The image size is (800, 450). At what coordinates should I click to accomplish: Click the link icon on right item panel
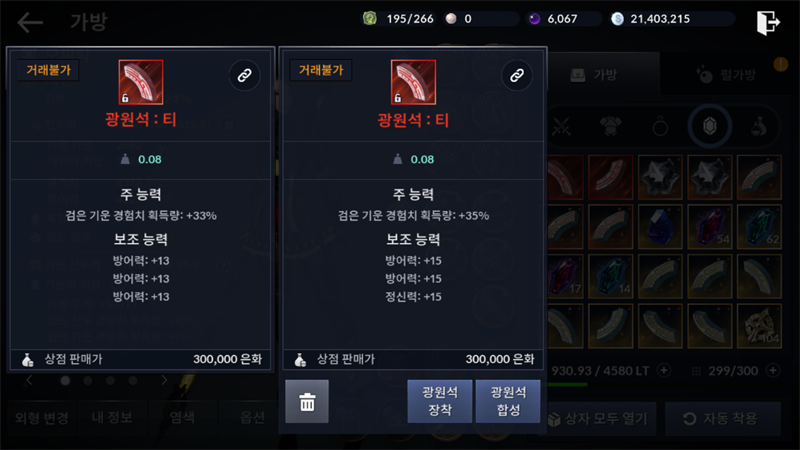(x=517, y=76)
